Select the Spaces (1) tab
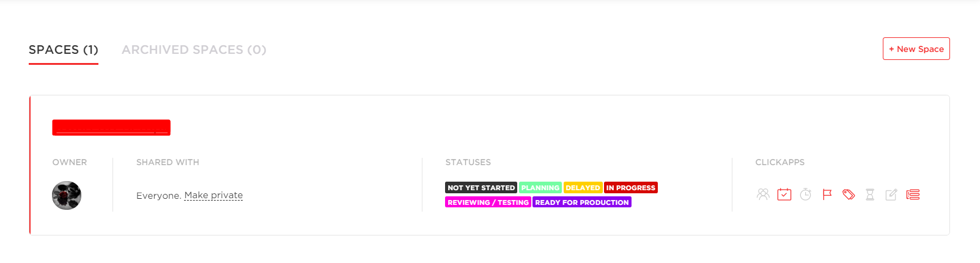This screenshot has width=980, height=263. (64, 50)
